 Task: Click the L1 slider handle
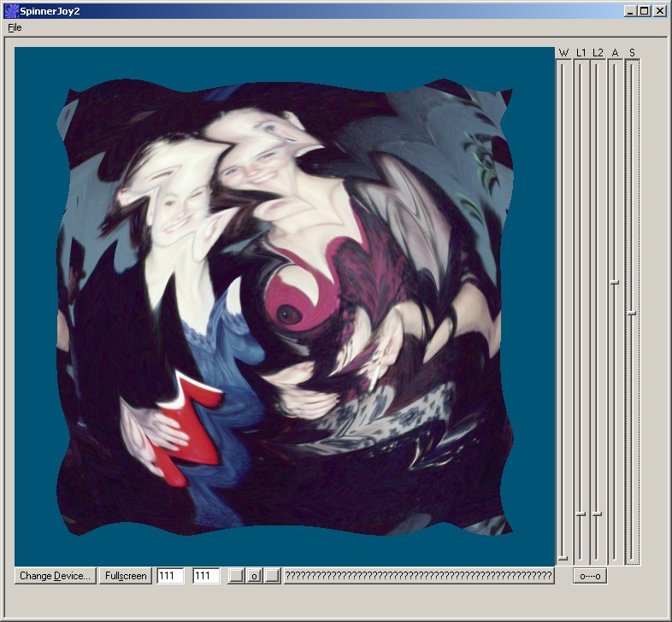coord(581,513)
